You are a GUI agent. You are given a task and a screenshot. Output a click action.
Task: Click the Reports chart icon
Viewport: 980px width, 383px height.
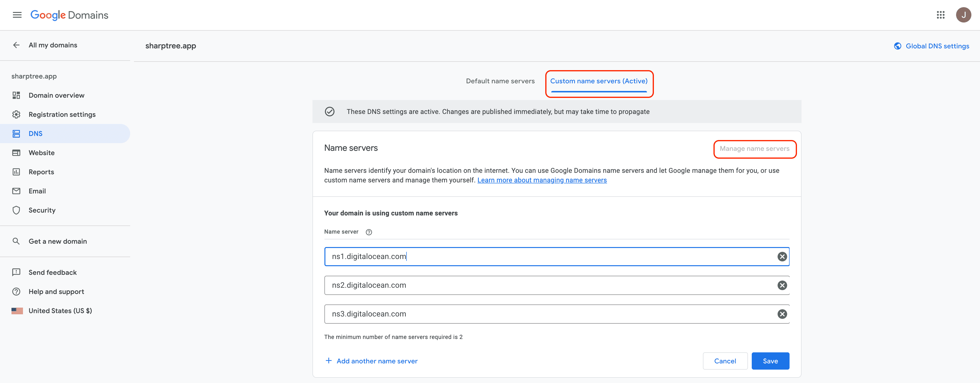click(16, 172)
